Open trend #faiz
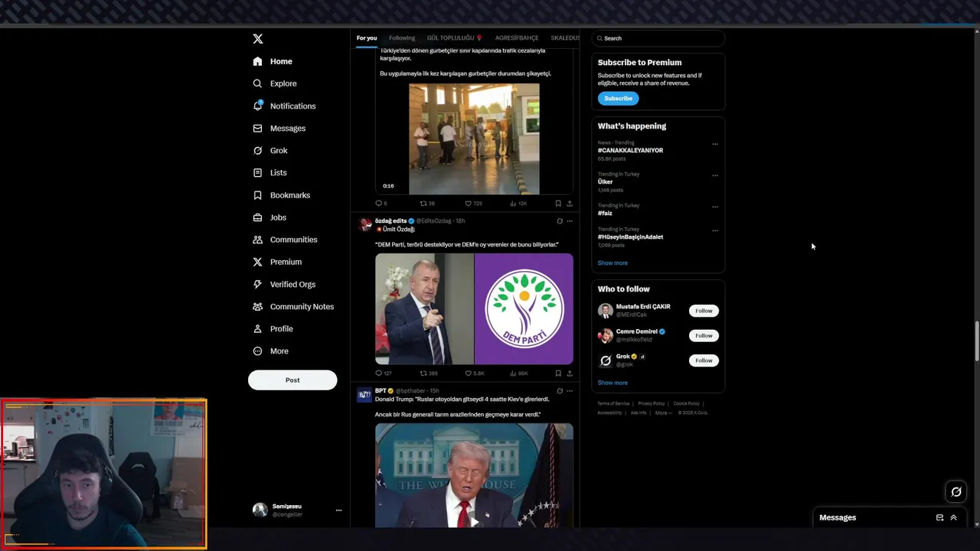The width and height of the screenshot is (980, 551). (605, 213)
